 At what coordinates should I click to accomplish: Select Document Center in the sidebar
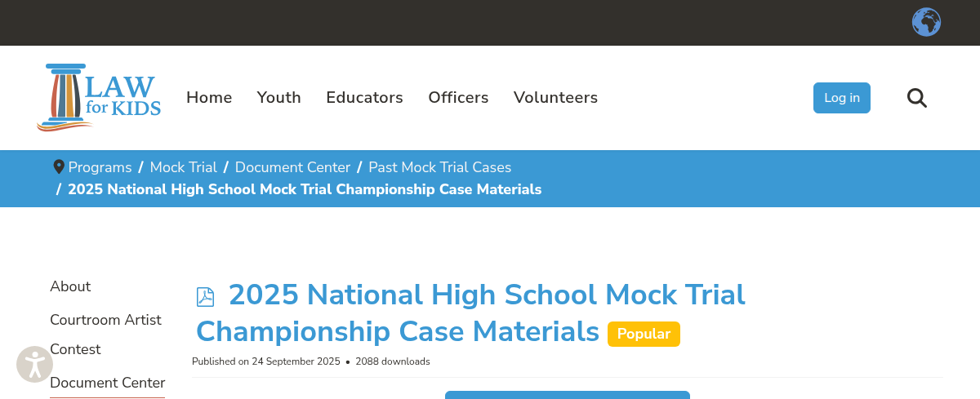[107, 383]
